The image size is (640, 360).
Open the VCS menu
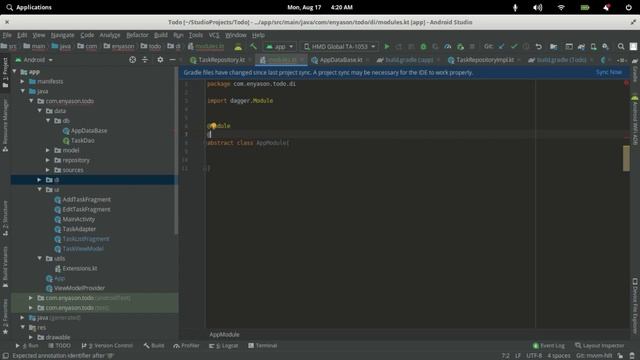[x=214, y=35]
